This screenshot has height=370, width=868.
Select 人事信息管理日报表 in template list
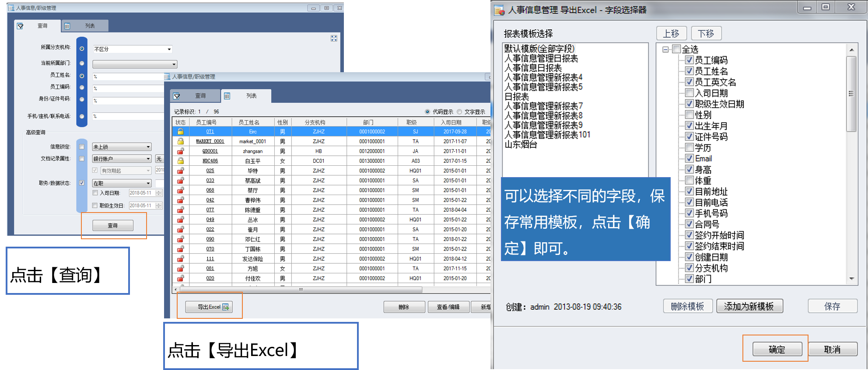(x=541, y=59)
